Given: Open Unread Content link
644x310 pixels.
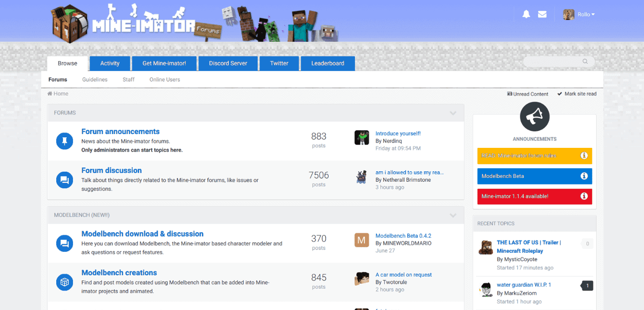Looking at the screenshot, I should tap(528, 94).
